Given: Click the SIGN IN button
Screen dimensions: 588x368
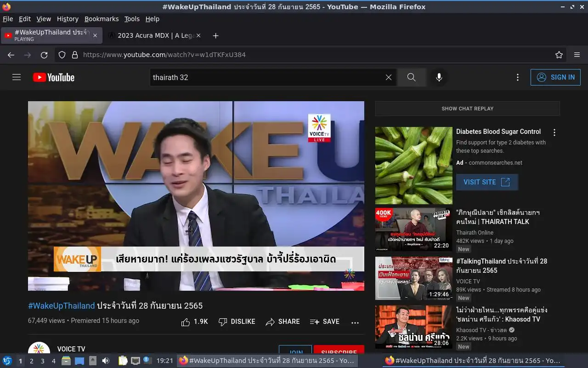Looking at the screenshot, I should click(x=555, y=77).
